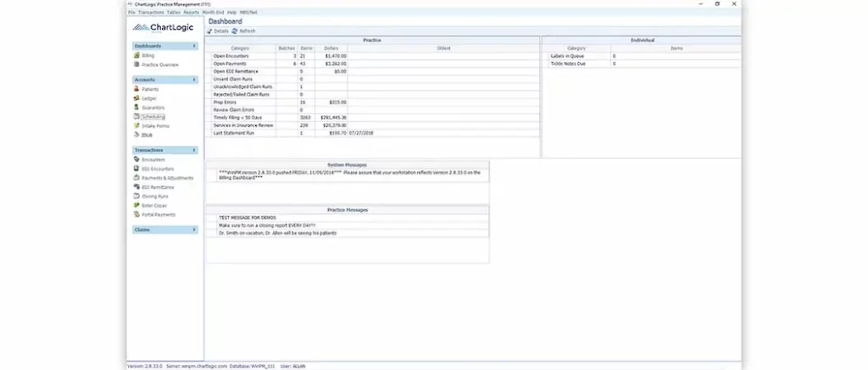Open the MBS/Net menu

coord(248,12)
